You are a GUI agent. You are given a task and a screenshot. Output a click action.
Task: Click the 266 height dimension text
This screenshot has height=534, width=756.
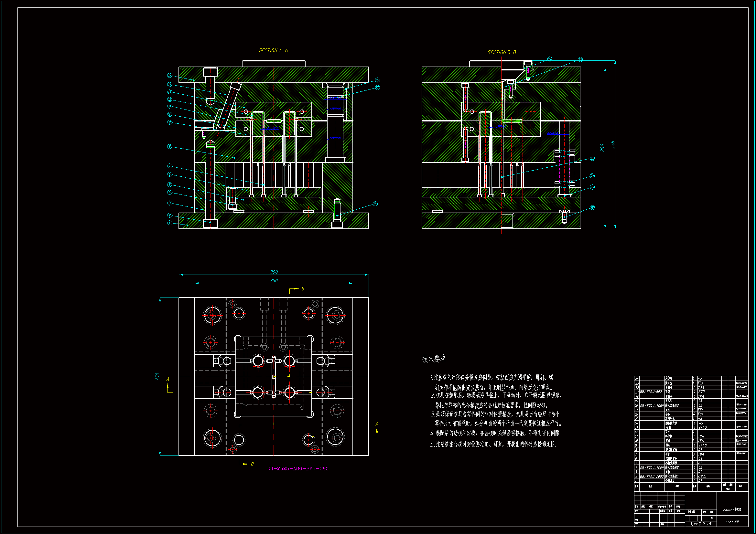[612, 145]
